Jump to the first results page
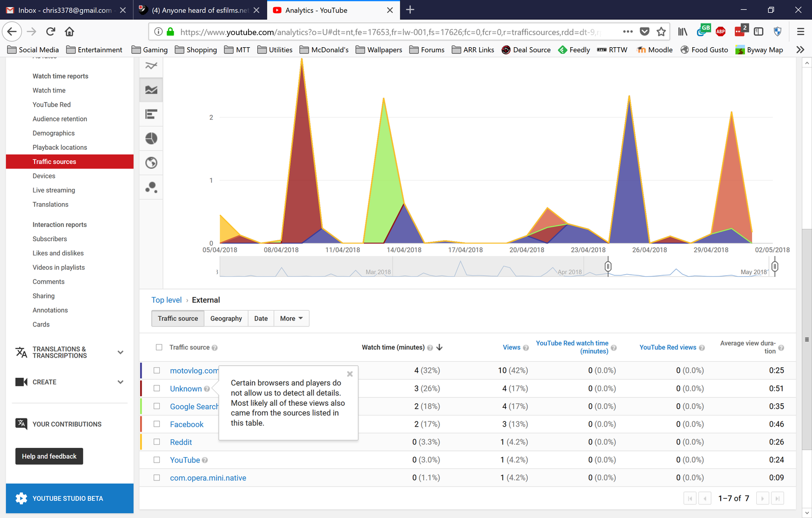 (690, 498)
